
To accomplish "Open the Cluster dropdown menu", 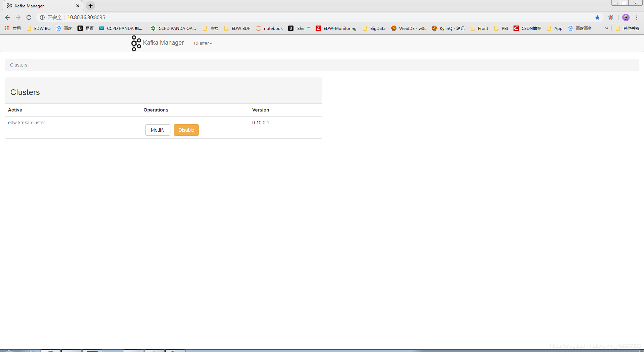I will click(x=203, y=43).
